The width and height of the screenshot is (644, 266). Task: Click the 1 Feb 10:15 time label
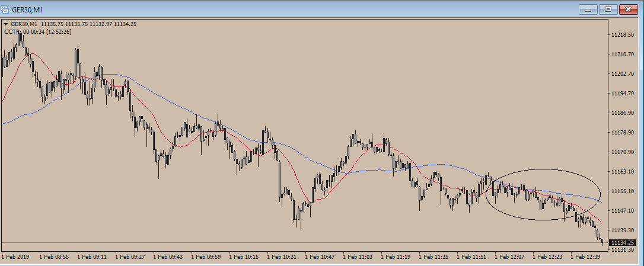click(x=244, y=257)
